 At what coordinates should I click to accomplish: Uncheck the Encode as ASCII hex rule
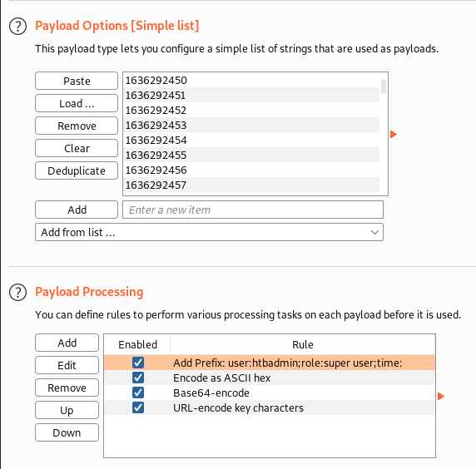point(138,378)
